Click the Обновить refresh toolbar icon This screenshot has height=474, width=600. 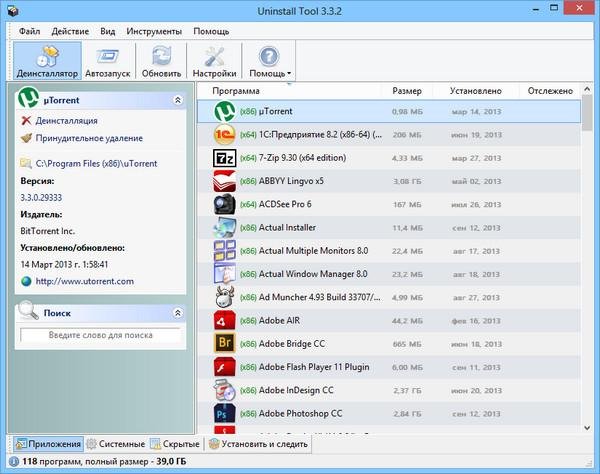(161, 56)
